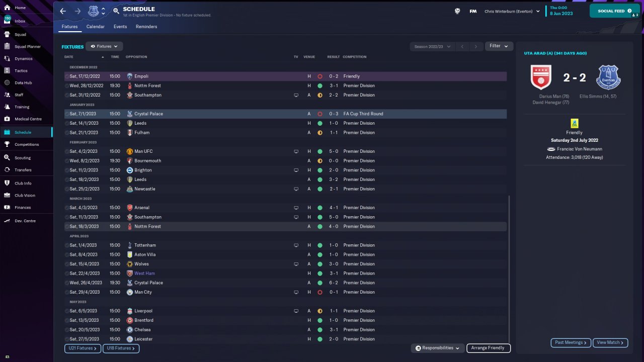
Task: Open Past Meetings
Action: (x=571, y=343)
